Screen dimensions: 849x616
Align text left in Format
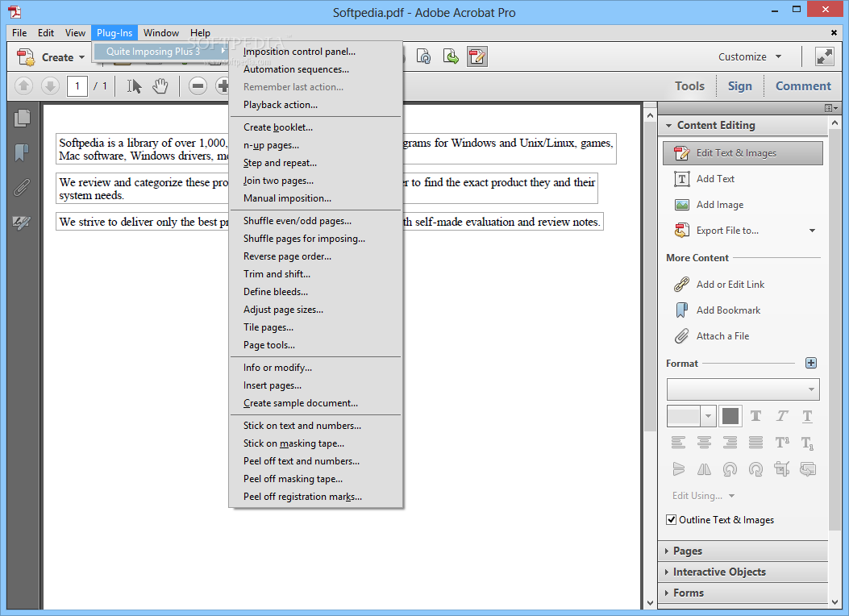point(678,442)
